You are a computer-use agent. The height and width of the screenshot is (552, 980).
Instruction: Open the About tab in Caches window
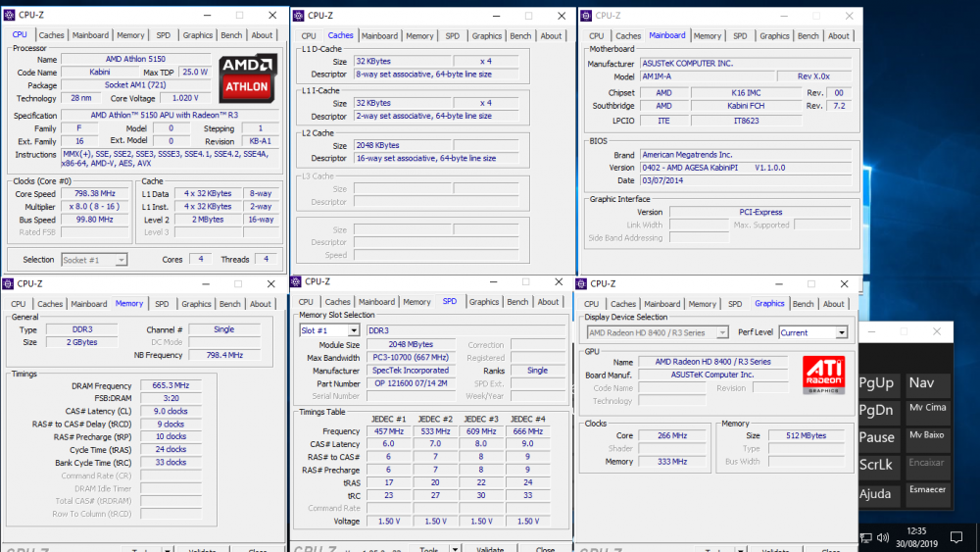(x=551, y=36)
